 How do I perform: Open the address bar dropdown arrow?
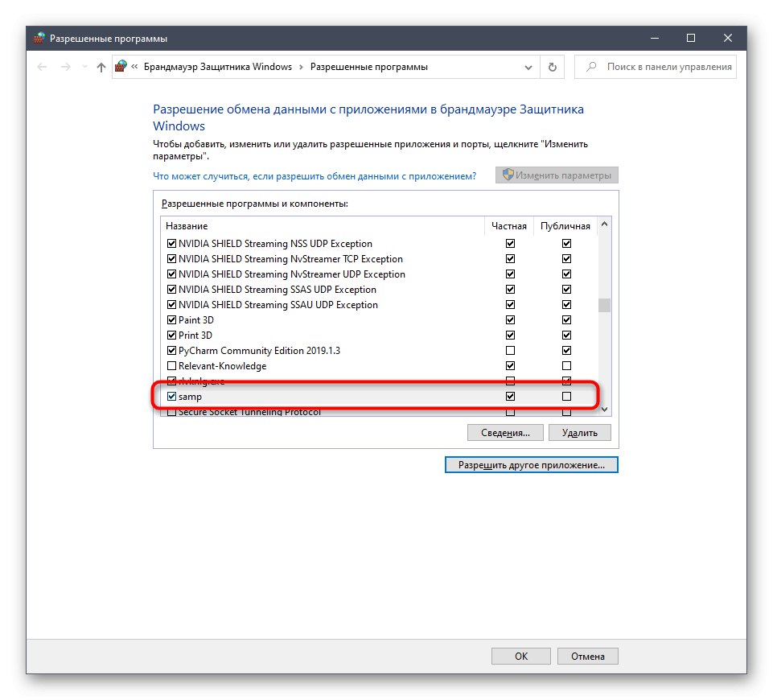(528, 67)
